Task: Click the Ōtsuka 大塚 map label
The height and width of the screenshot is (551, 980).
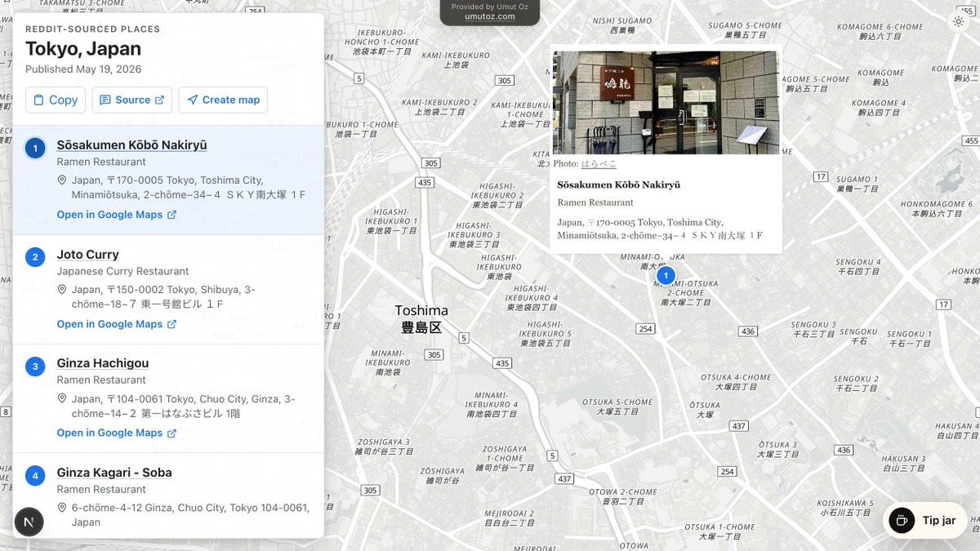Action: coord(704,410)
